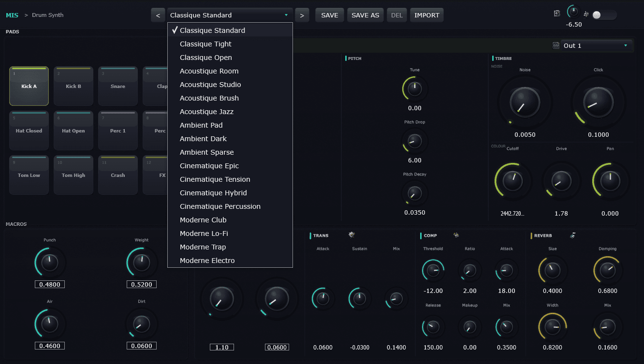This screenshot has height=364, width=644.
Task: Toggle the switch in the top-right corner
Action: 604,15
